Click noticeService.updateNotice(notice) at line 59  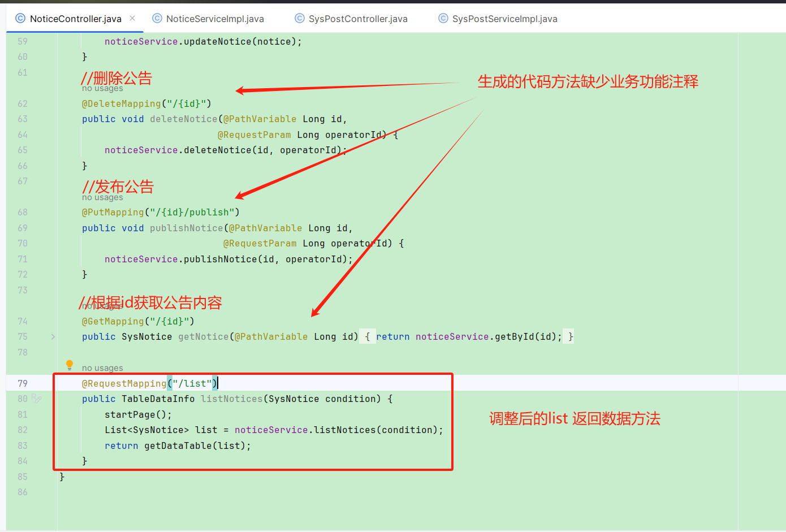click(203, 41)
